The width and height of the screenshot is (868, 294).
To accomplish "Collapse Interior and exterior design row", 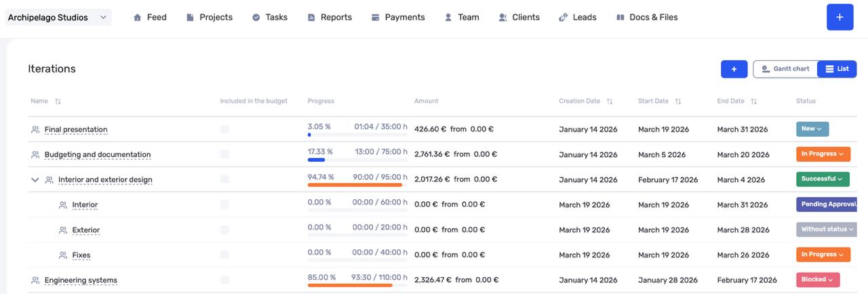I will point(35,180).
